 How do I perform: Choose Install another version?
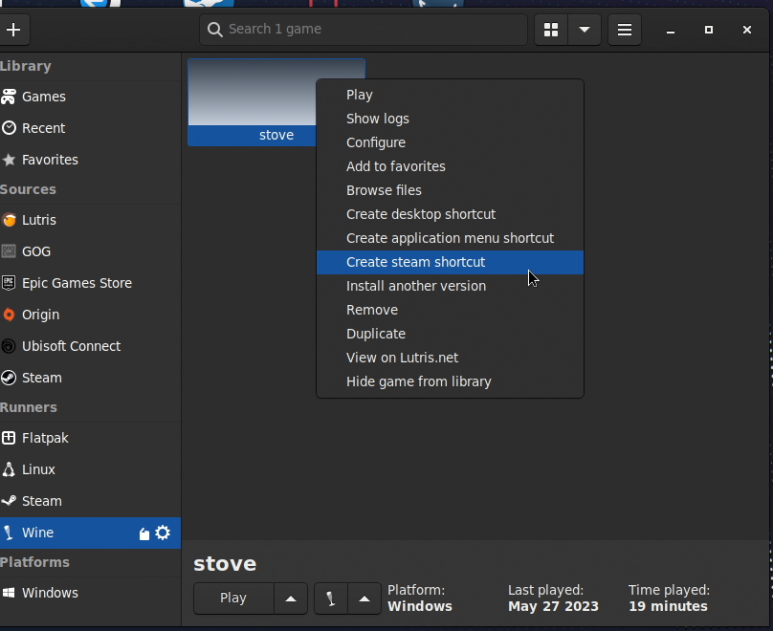(x=450, y=286)
